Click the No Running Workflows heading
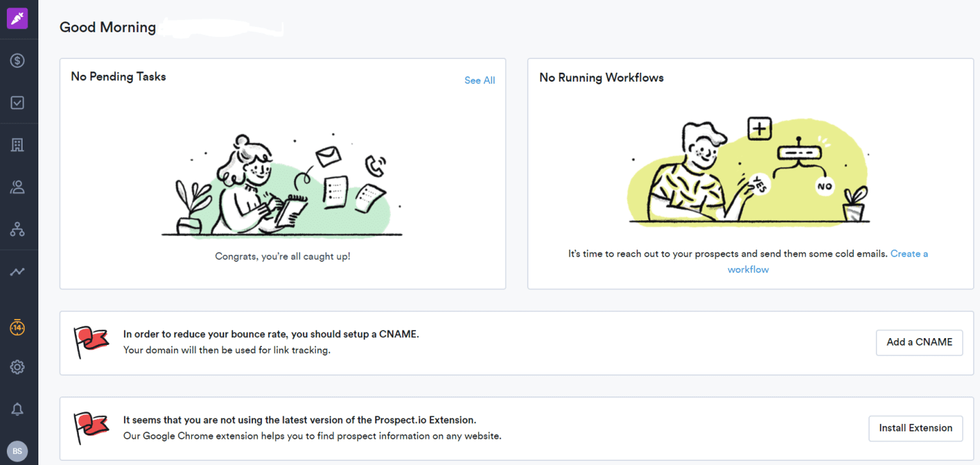Image resolution: width=980 pixels, height=465 pixels. [602, 77]
